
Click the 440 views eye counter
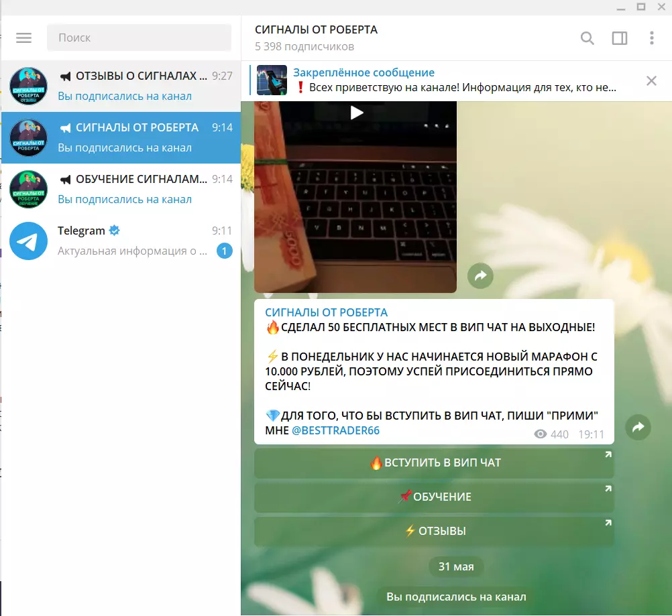(551, 434)
